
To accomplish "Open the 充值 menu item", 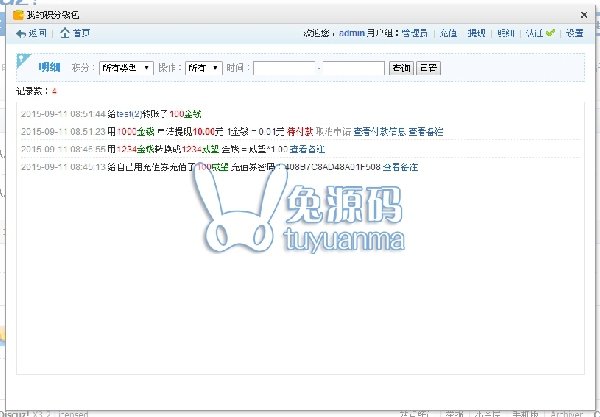I will pos(448,33).
